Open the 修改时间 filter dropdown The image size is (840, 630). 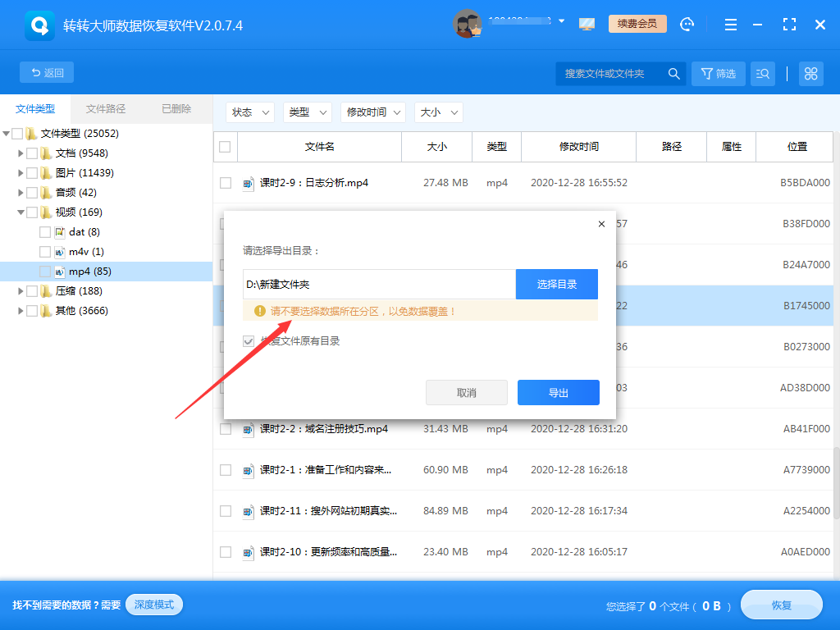click(x=373, y=112)
